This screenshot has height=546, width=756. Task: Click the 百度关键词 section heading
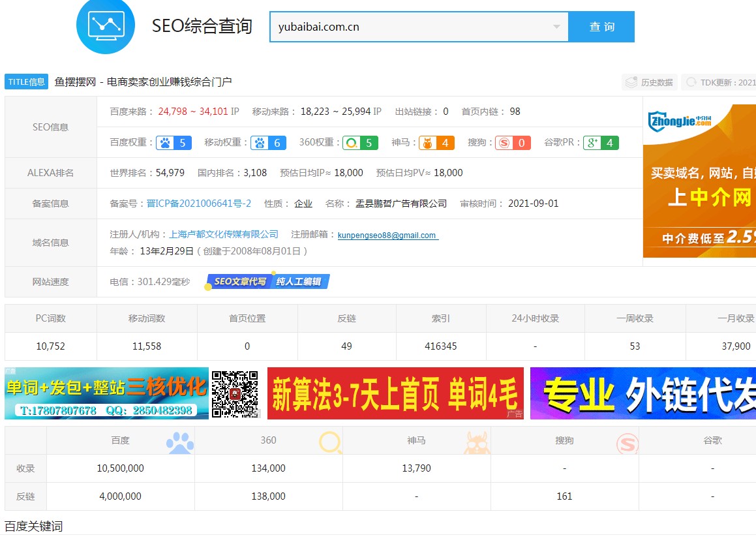click(x=34, y=526)
